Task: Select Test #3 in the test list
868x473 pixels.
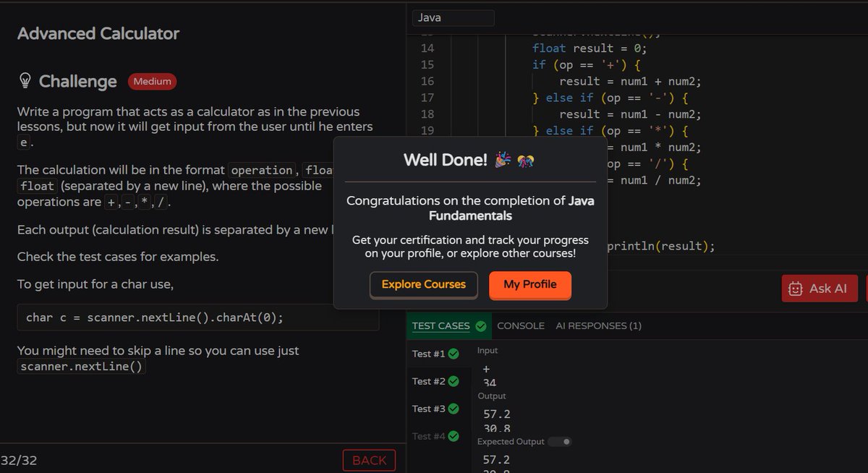Action: click(435, 409)
